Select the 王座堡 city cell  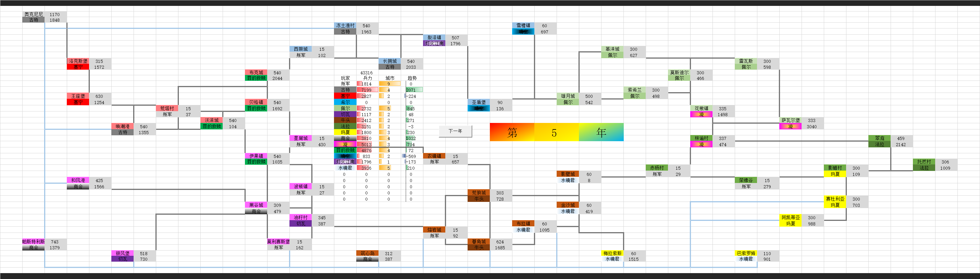[78, 96]
